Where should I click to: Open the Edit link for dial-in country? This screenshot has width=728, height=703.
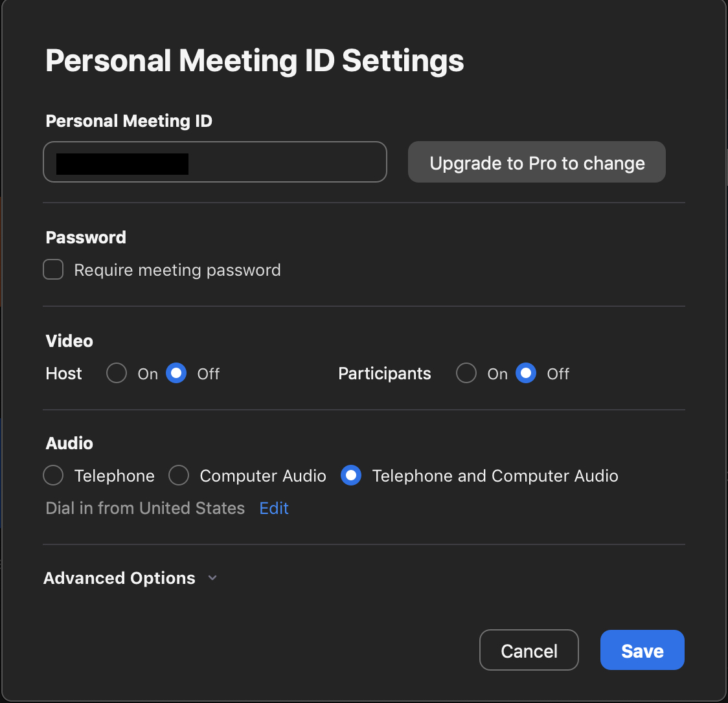click(274, 508)
